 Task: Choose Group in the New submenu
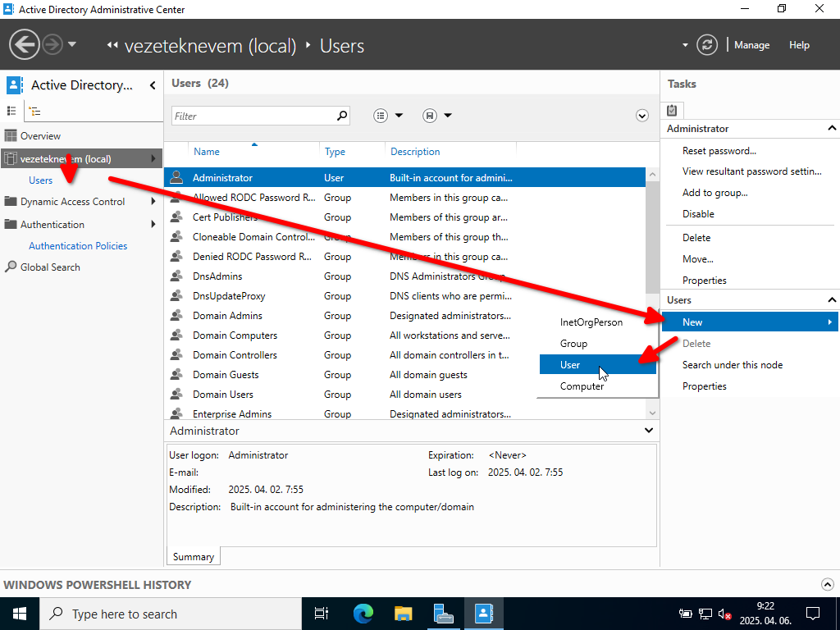[573, 344]
